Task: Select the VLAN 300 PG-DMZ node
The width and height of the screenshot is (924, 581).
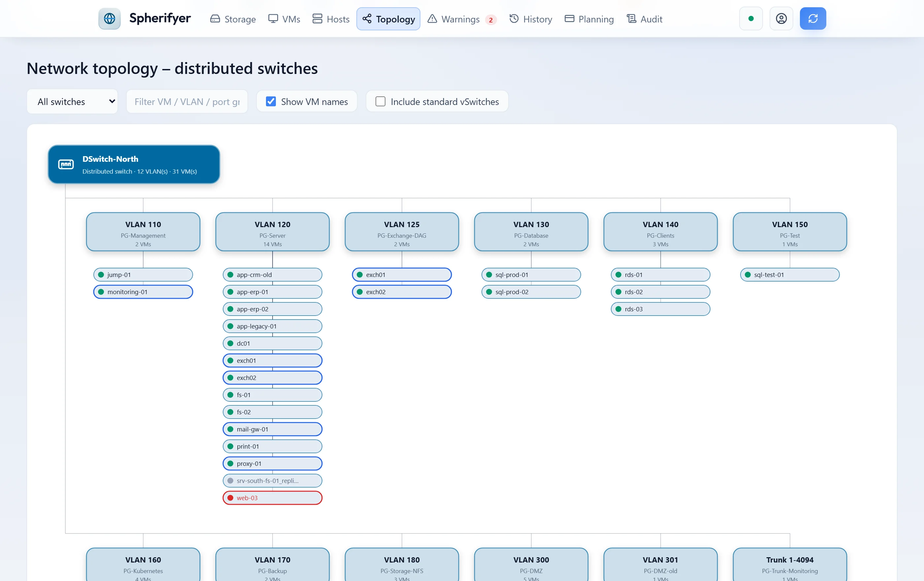Action: [531, 564]
